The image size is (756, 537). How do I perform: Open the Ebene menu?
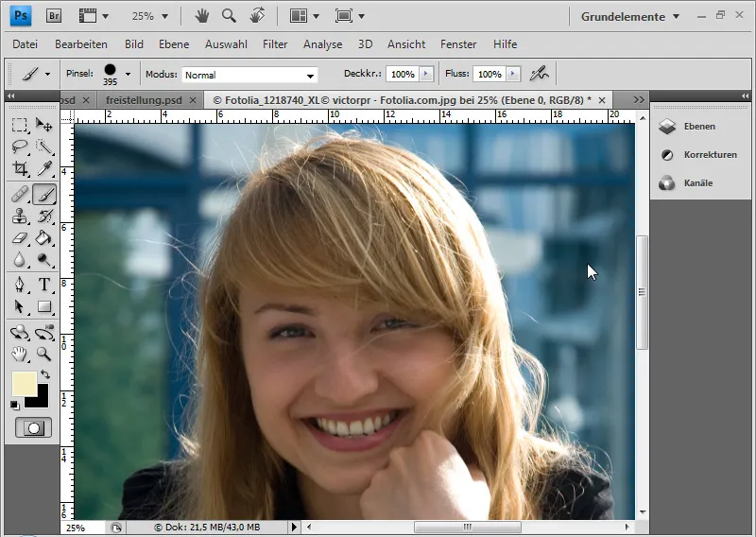(174, 44)
